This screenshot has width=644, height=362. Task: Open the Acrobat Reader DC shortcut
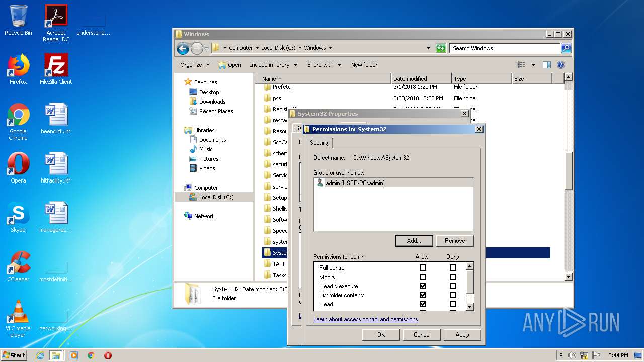click(56, 23)
